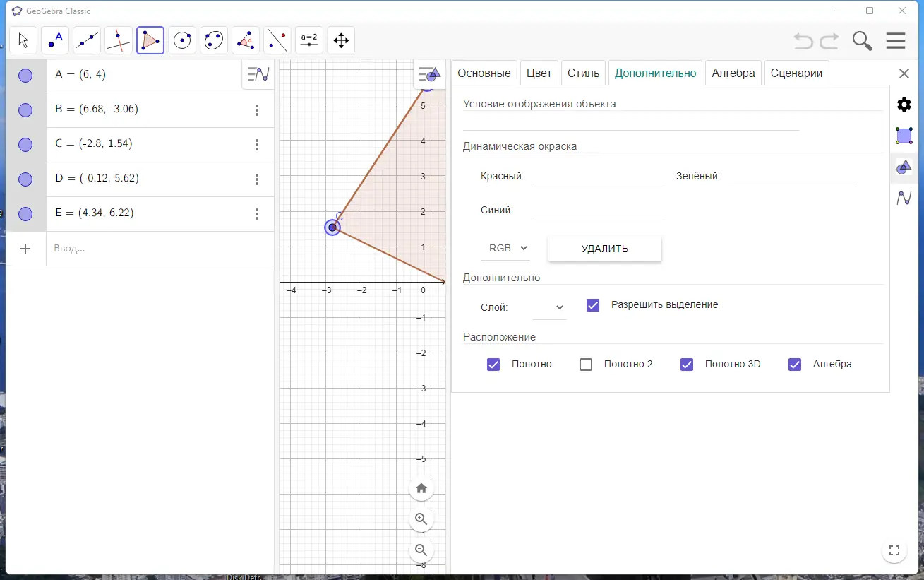This screenshot has width=924, height=580.
Task: Select the Perpendicular line tool
Action: point(119,40)
